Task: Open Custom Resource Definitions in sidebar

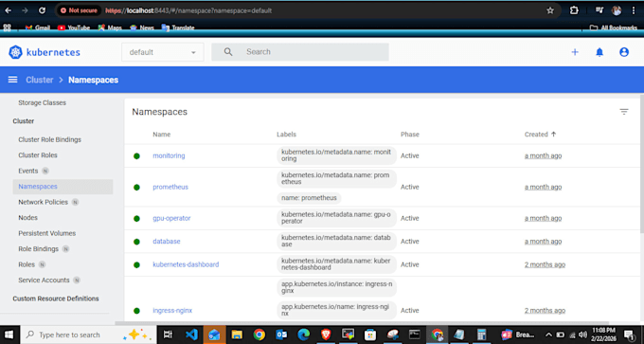Action: [x=56, y=299]
